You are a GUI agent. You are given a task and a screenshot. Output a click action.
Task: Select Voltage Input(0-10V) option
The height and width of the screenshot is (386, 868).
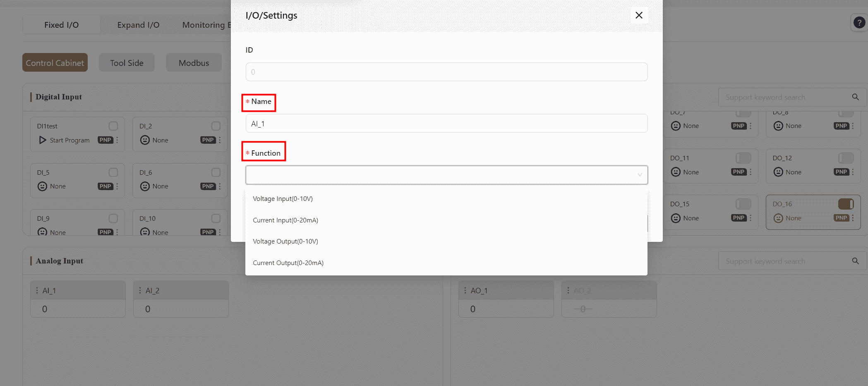tap(283, 199)
